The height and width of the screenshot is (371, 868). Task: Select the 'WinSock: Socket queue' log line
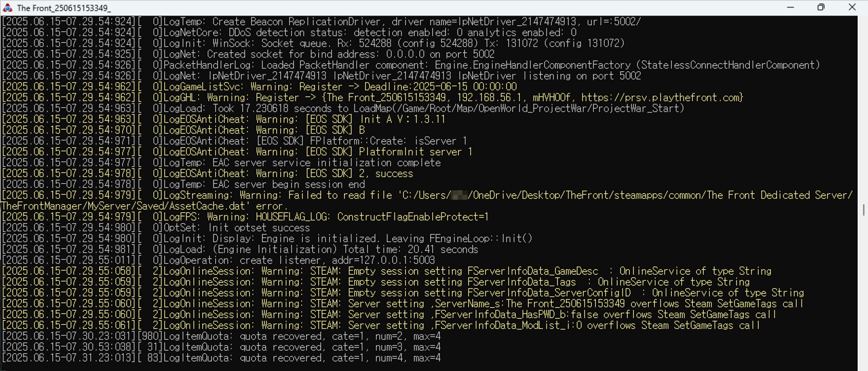point(313,43)
